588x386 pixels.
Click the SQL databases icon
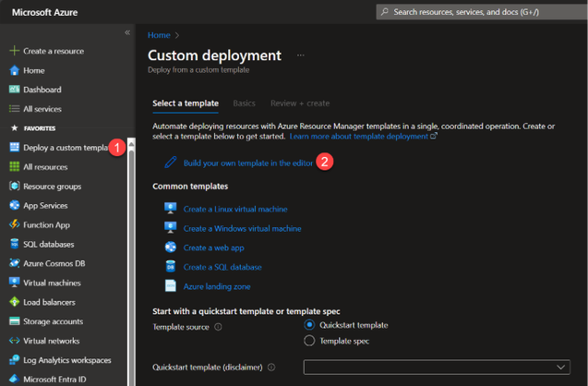14,244
